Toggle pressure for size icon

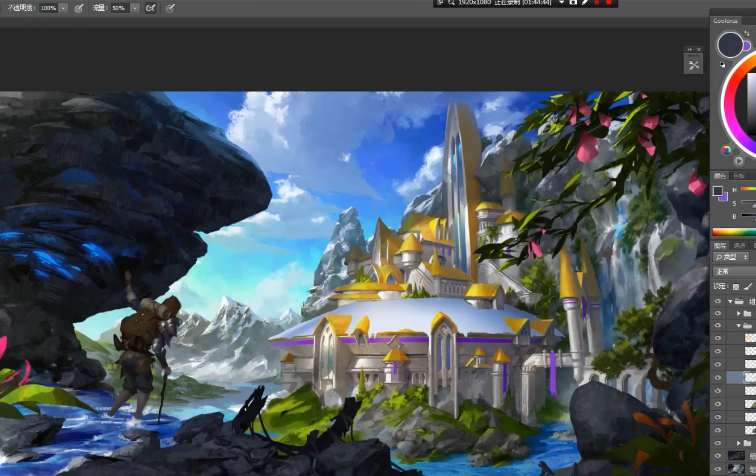click(x=170, y=8)
